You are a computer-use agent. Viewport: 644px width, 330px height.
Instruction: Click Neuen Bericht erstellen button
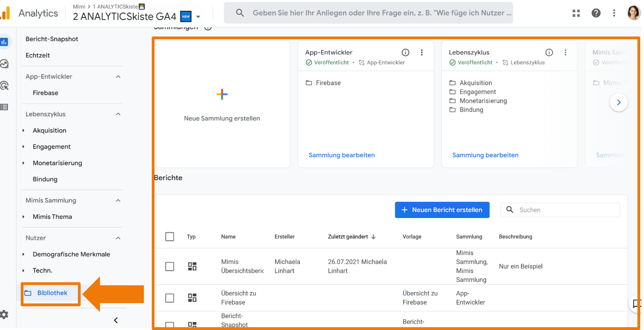pyautogui.click(x=442, y=210)
